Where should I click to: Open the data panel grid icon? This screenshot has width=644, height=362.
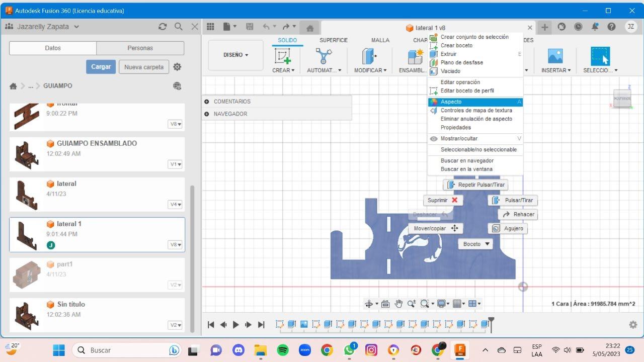pos(210,27)
